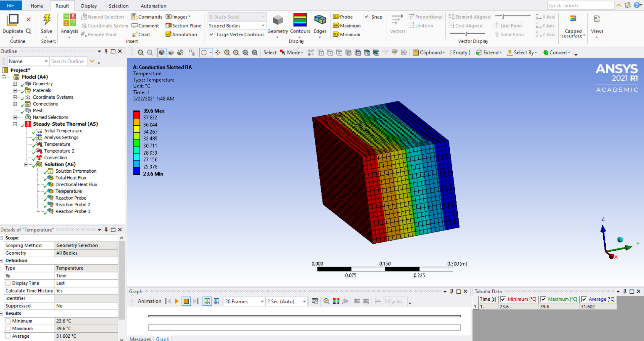The height and width of the screenshot is (341, 644).
Task: Toggle the Snap checkbox
Action: point(366,17)
